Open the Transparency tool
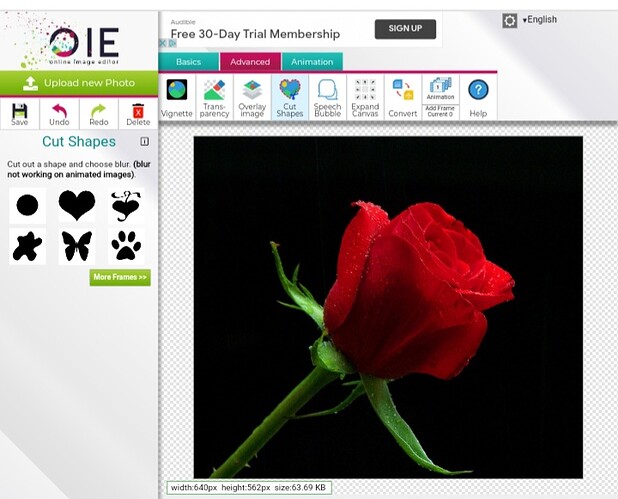The height and width of the screenshot is (499, 618). tap(214, 97)
